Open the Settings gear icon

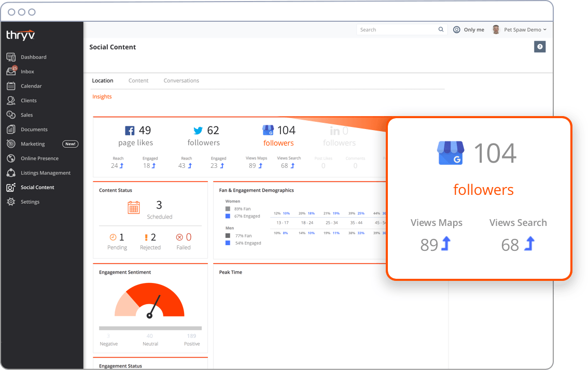(x=11, y=202)
